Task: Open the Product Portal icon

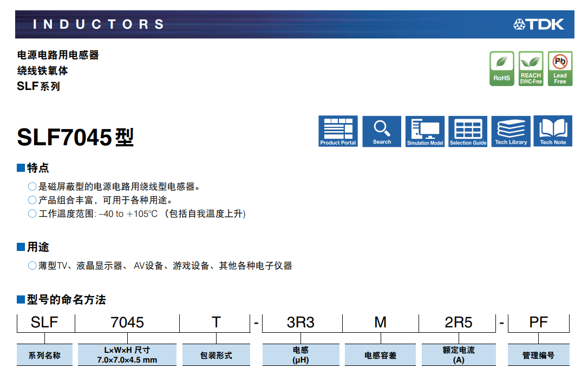Action: pos(338,131)
